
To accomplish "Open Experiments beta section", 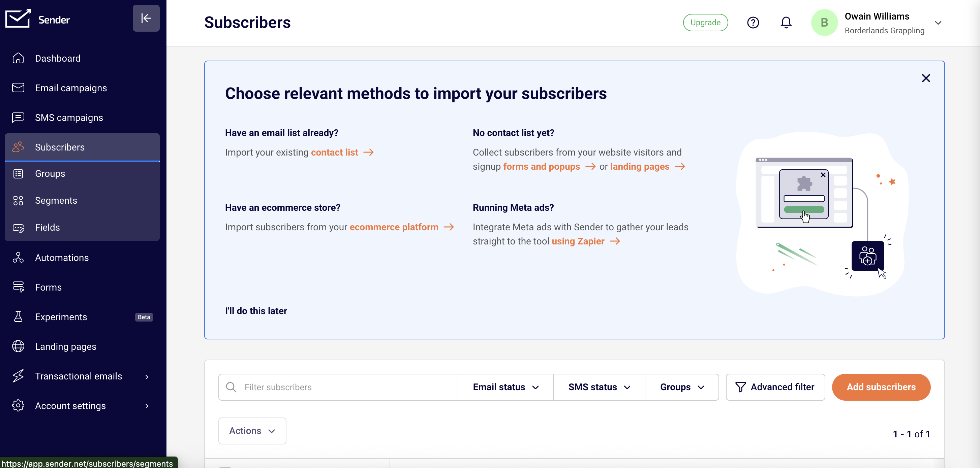I will tap(82, 317).
